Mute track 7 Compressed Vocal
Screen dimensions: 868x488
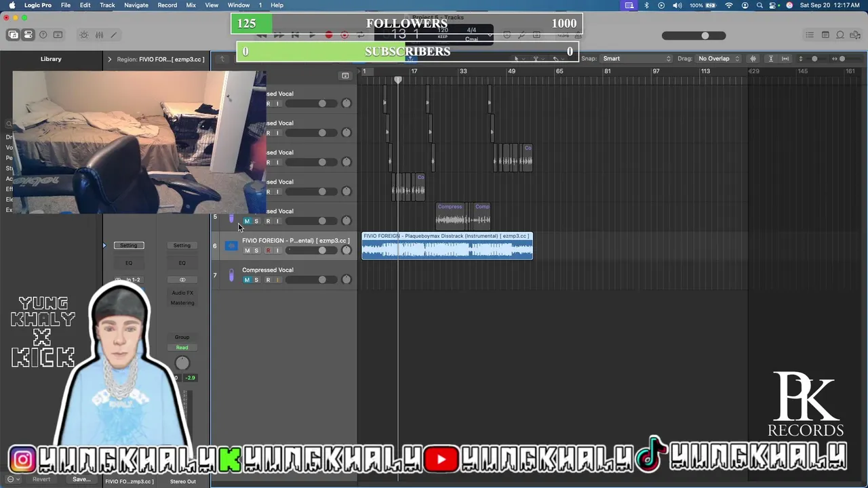(x=247, y=280)
